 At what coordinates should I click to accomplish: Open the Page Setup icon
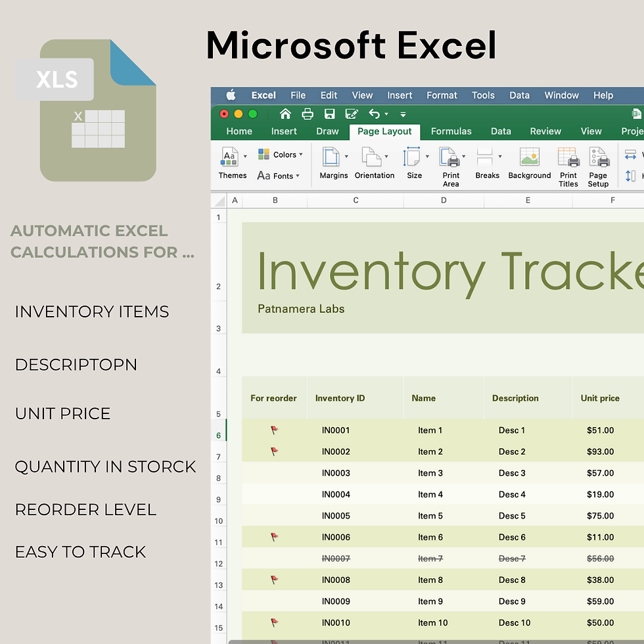coord(599,156)
